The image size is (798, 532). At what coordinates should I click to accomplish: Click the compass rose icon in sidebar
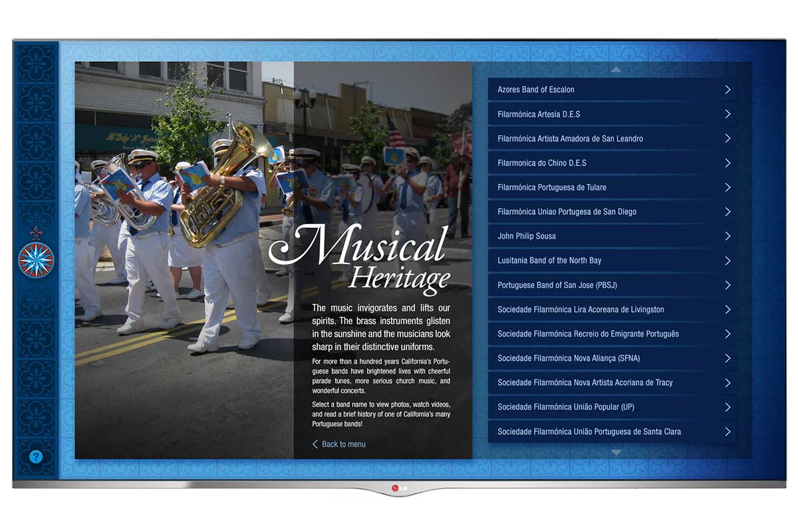(x=36, y=259)
